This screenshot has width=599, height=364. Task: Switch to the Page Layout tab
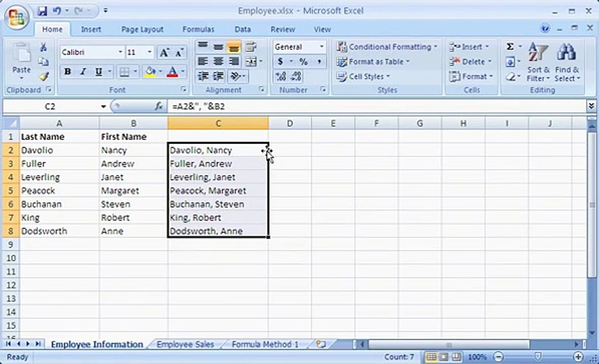(x=142, y=29)
